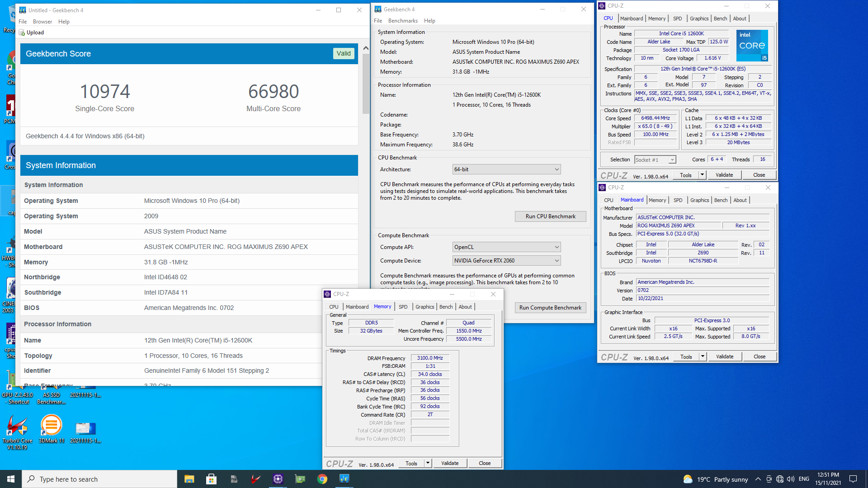Open the network icon in system tray
The image size is (868, 488).
tap(779, 479)
